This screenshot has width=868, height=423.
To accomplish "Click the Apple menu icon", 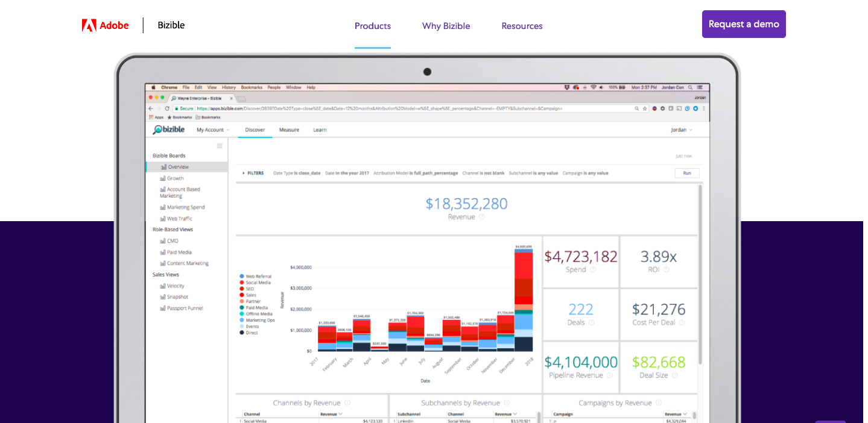I will [x=153, y=87].
